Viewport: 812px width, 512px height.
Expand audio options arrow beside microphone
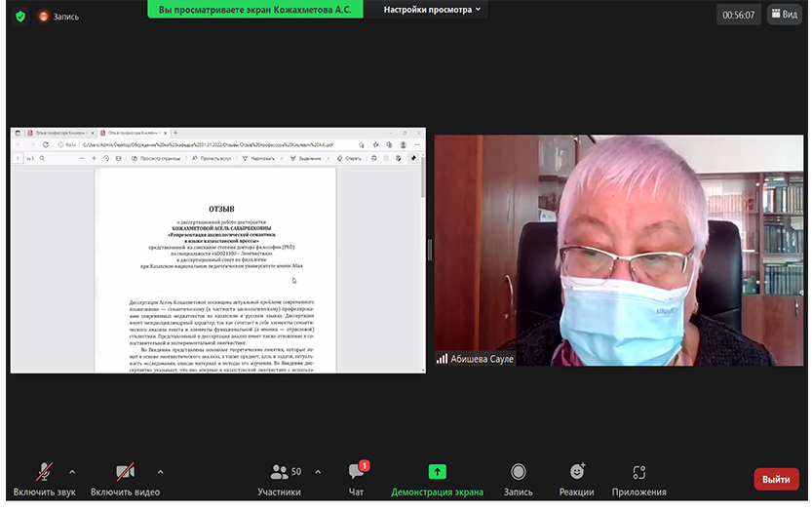click(x=72, y=472)
